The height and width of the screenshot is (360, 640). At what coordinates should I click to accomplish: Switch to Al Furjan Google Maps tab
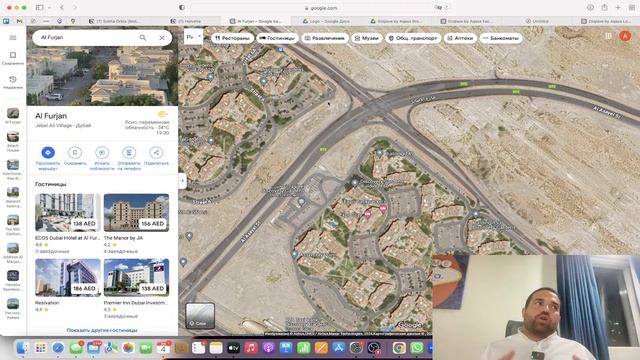255,21
